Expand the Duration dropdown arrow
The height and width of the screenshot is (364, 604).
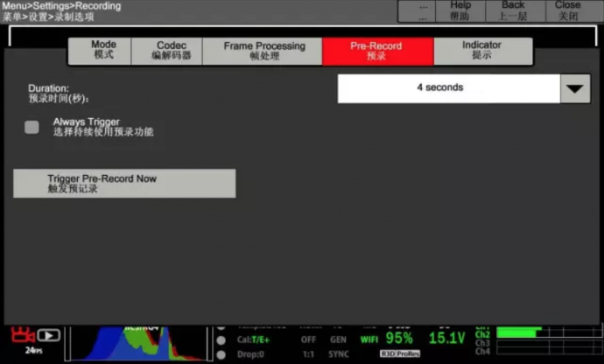coord(574,88)
